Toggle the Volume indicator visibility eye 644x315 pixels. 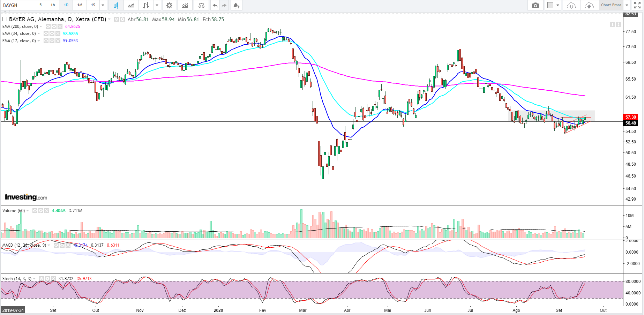(35, 211)
